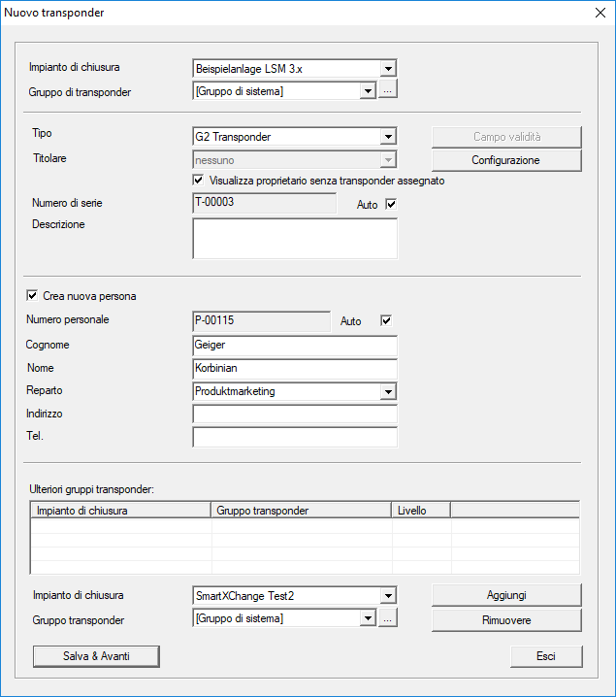Toggle Visualizza proprietario senza transponder assegnato checkbox

coord(199,181)
